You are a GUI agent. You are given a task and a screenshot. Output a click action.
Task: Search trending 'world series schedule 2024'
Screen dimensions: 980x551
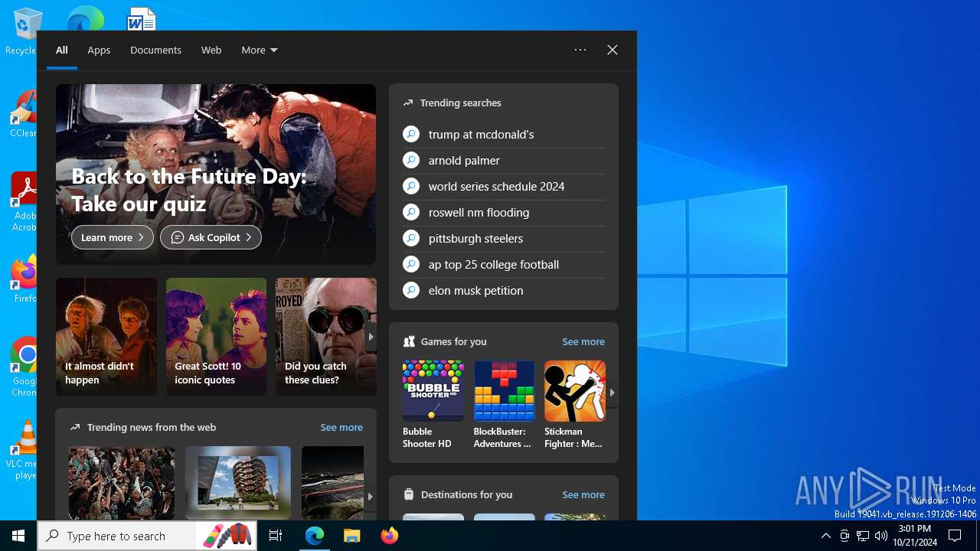coord(504,186)
